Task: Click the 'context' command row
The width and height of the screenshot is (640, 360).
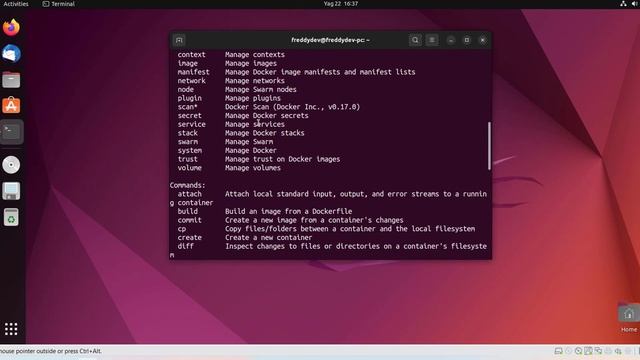Action: click(231, 55)
